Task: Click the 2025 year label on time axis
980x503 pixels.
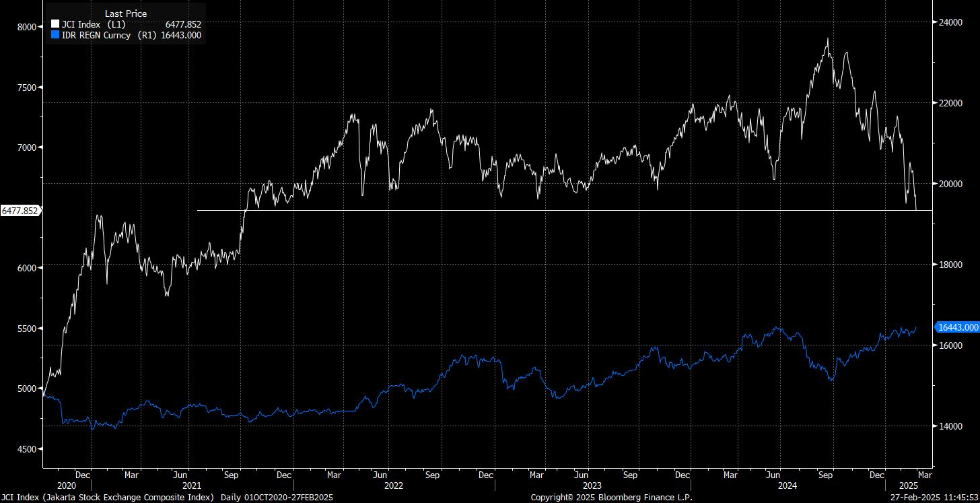Action: pos(909,485)
